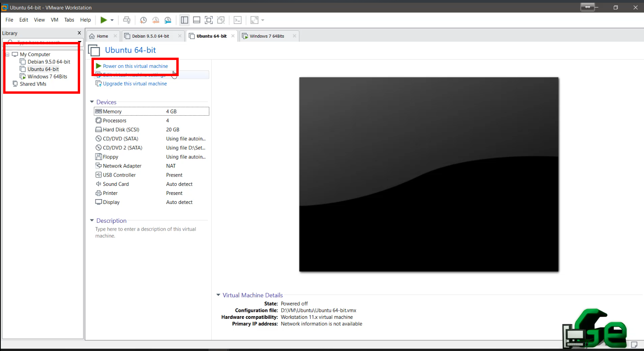Select the Processors device row
This screenshot has width=644, height=351.
point(152,121)
